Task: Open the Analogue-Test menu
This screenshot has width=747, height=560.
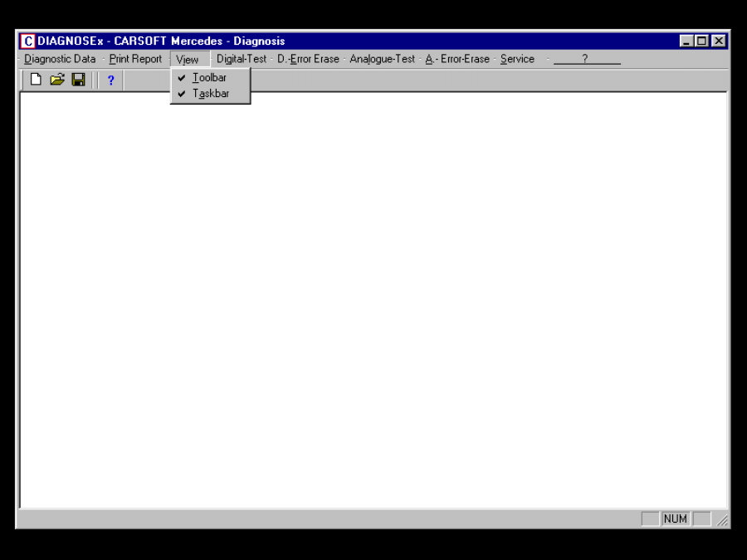Action: [x=382, y=58]
